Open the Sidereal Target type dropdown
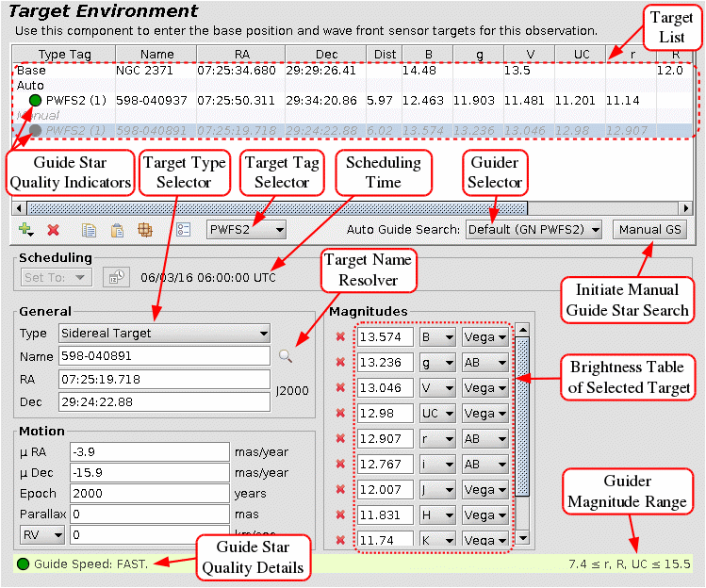The height and width of the screenshot is (588, 706). (164, 334)
